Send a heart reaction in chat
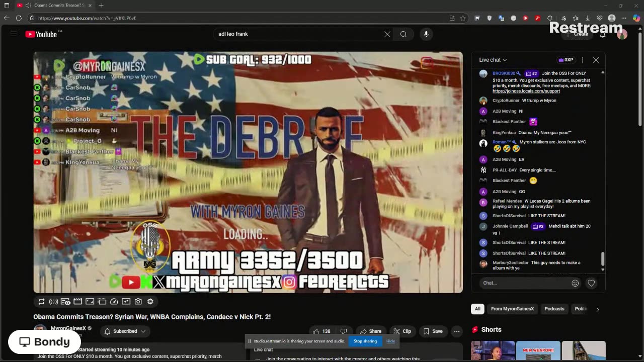Screen dimensions: 644x362 [x=591, y=283]
